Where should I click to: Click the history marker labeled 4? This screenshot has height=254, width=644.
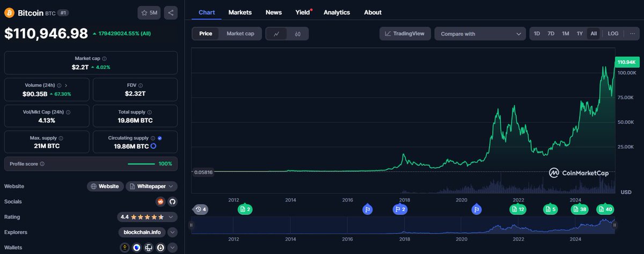tap(200, 209)
